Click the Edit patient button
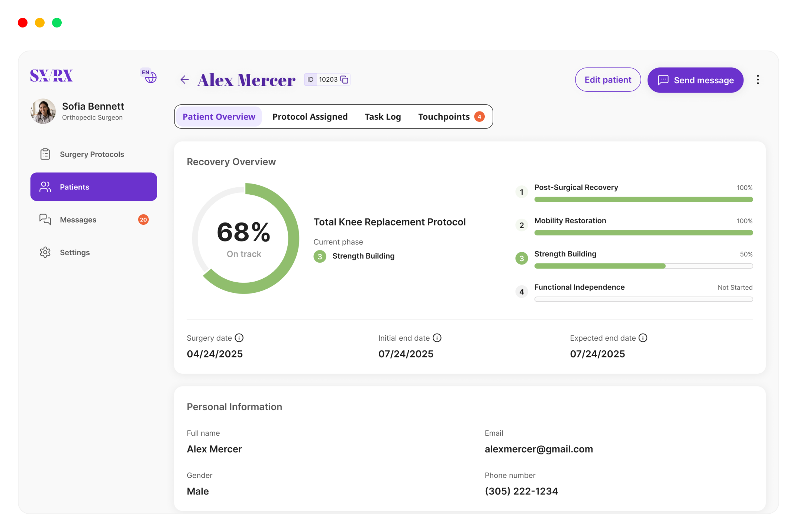Screen dimensions: 797x532 click(607, 80)
